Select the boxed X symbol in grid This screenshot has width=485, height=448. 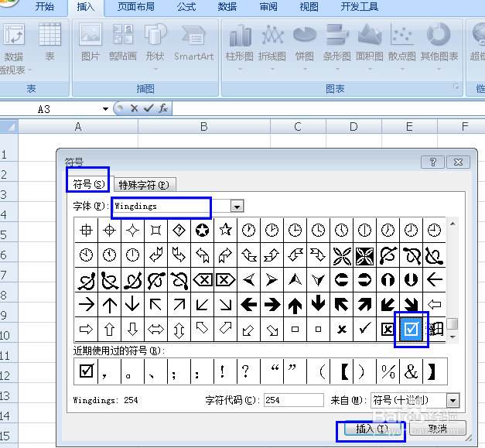[388, 329]
